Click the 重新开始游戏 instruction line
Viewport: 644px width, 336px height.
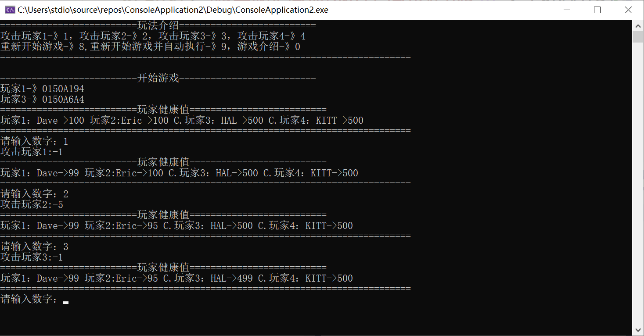click(x=150, y=46)
